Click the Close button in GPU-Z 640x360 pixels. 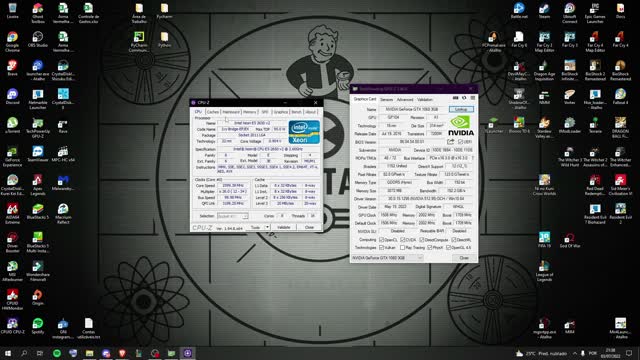point(464,258)
